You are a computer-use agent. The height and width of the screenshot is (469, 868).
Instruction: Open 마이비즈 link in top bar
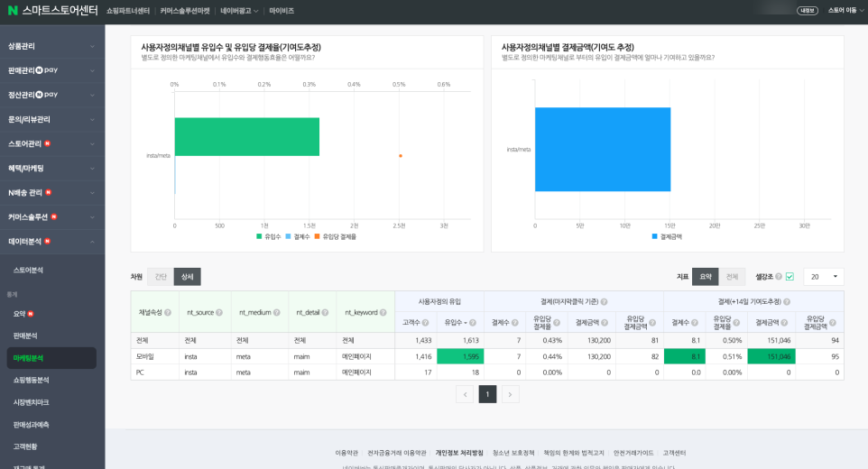coord(282,11)
